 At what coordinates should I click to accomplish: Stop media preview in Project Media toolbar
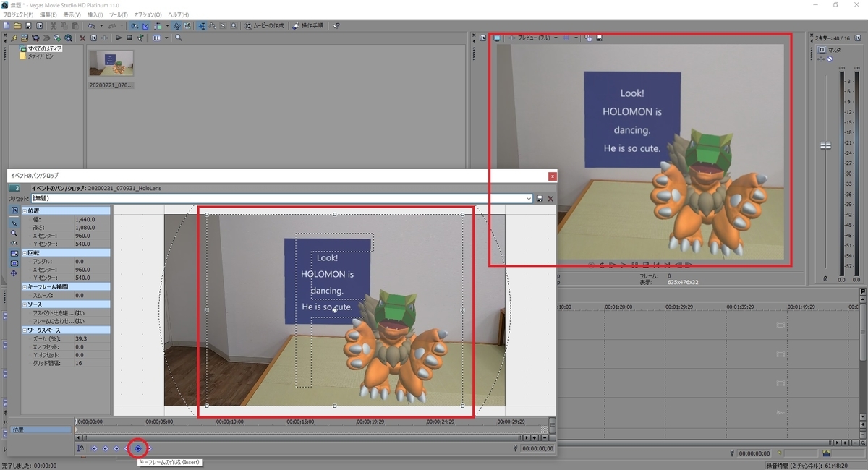click(x=129, y=38)
